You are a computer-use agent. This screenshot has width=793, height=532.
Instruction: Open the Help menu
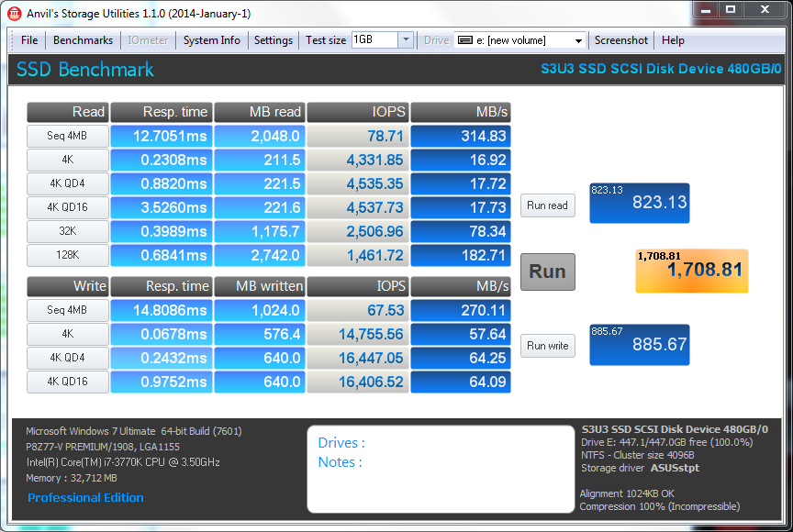click(673, 40)
